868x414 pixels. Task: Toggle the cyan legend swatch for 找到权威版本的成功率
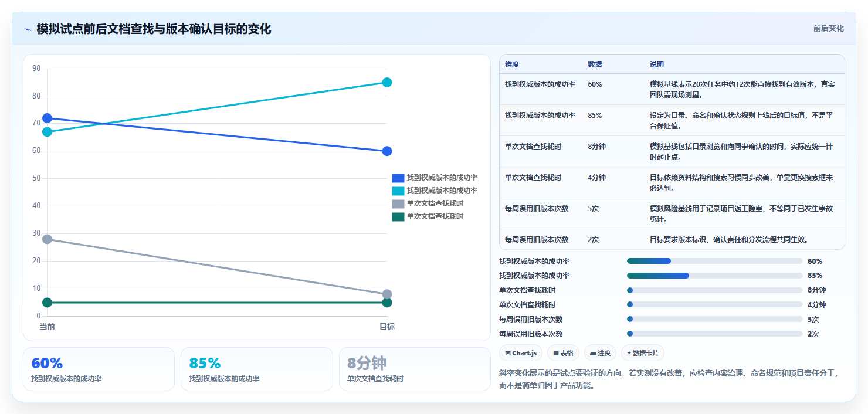click(398, 191)
